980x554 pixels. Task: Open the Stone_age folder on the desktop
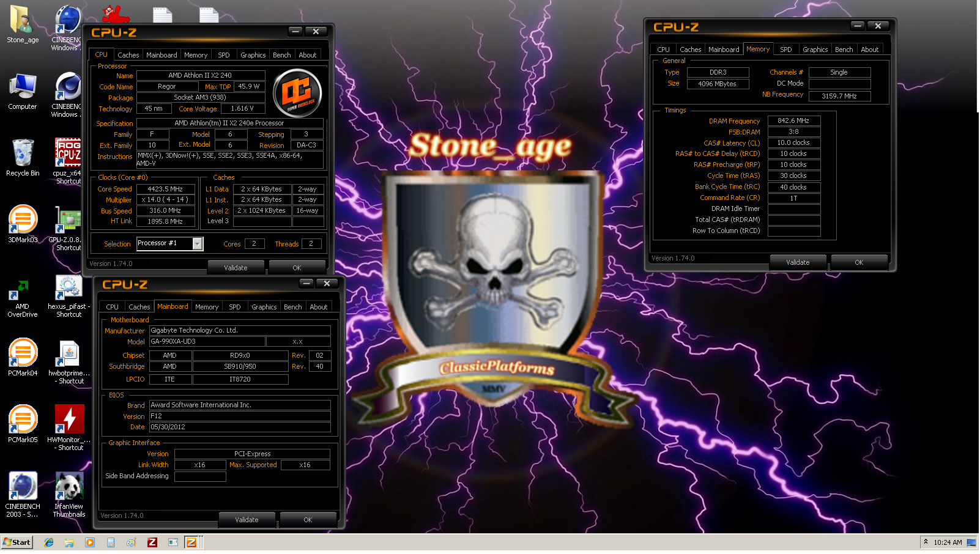pyautogui.click(x=22, y=24)
